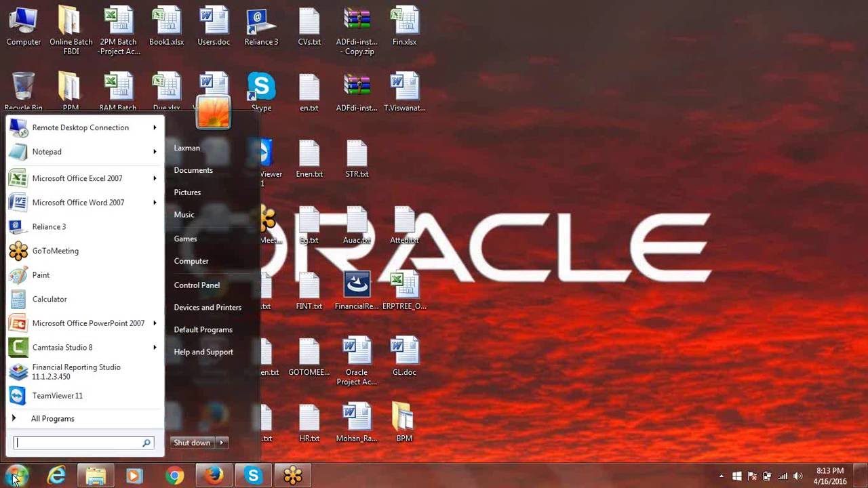Select the CVs.txt desktop file
868x488 pixels.
pyautogui.click(x=309, y=27)
